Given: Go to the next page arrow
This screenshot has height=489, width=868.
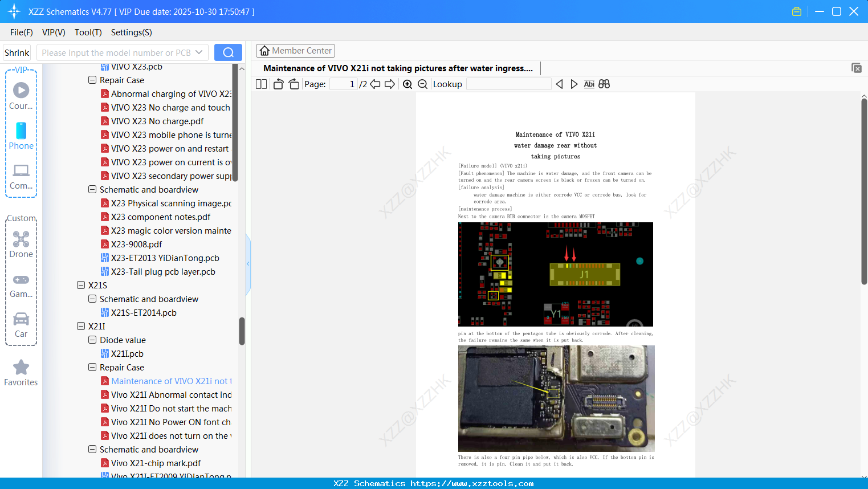Looking at the screenshot, I should tap(390, 84).
